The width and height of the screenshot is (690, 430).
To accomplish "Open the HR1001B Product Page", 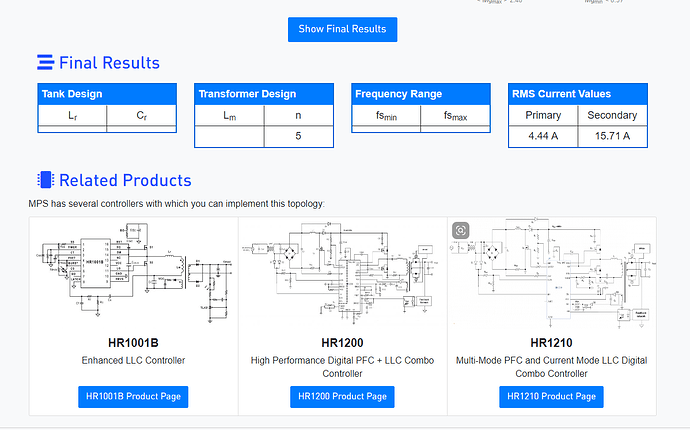I will tap(133, 397).
